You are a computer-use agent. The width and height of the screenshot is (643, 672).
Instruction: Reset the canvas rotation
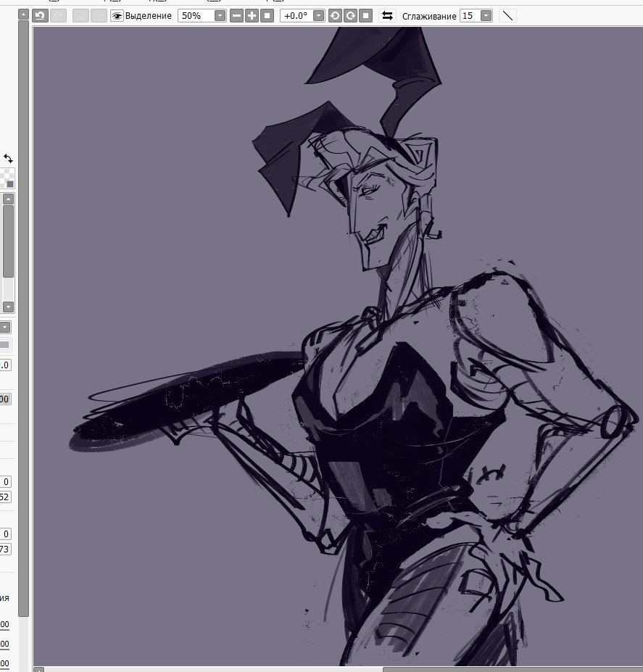(x=366, y=15)
